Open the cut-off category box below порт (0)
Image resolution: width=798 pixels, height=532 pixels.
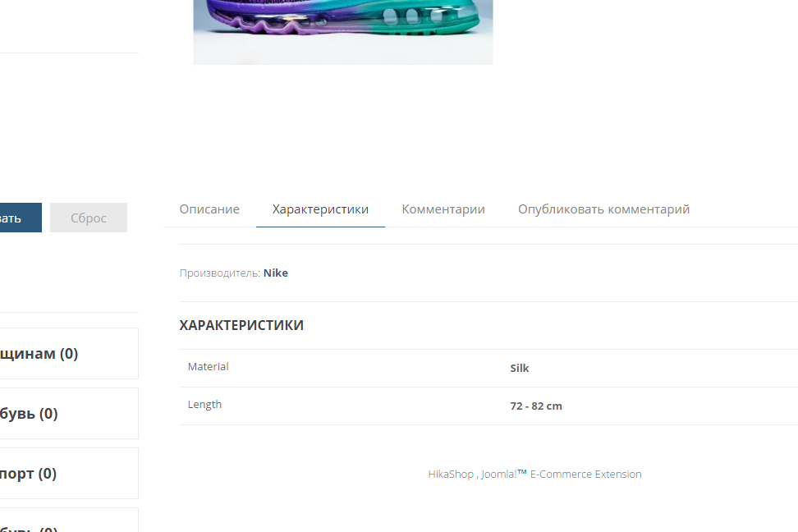tap(69, 521)
